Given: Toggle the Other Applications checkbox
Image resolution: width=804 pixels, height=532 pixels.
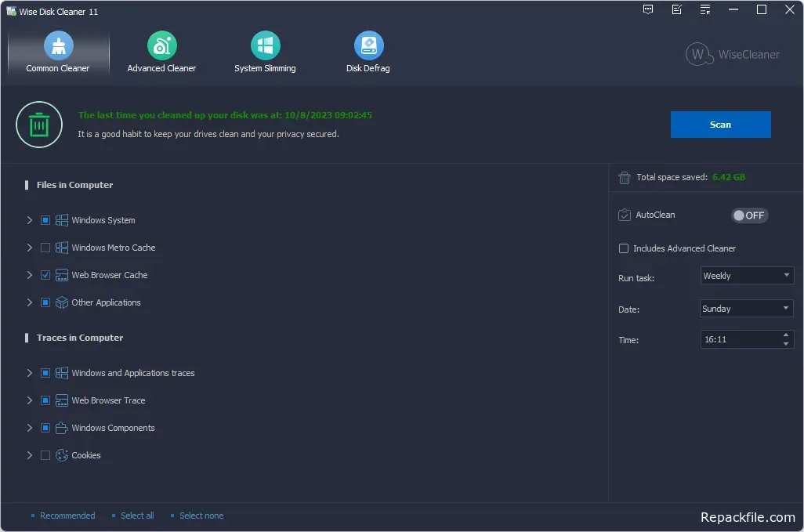Looking at the screenshot, I should pyautogui.click(x=45, y=302).
